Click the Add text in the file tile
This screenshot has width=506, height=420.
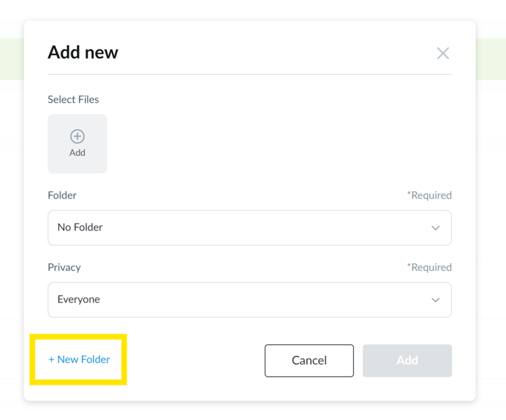click(x=77, y=153)
